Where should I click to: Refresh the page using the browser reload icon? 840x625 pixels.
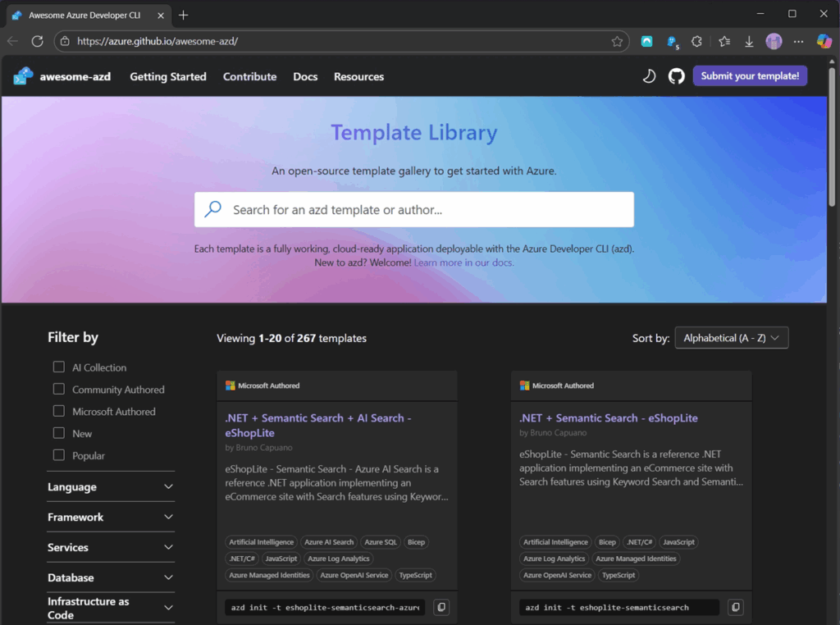37,41
